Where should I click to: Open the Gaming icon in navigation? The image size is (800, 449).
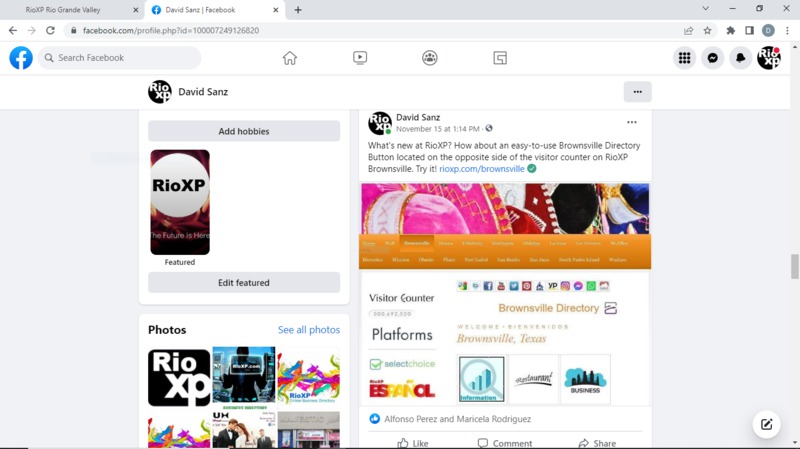(x=500, y=58)
